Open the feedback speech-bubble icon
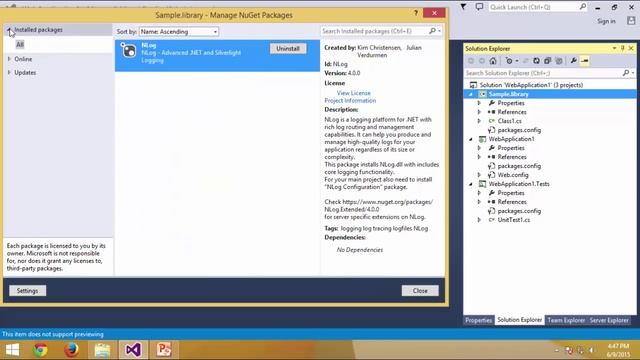 point(479,7)
